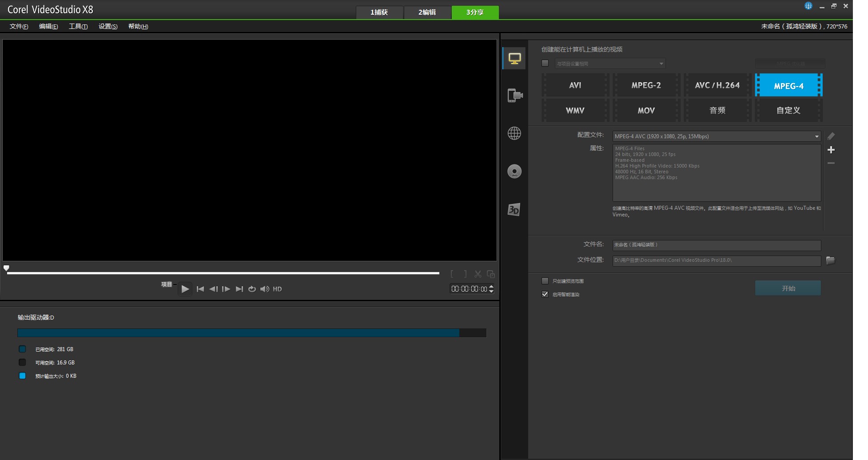Jump to the project end
868x460 pixels.
pyautogui.click(x=239, y=289)
